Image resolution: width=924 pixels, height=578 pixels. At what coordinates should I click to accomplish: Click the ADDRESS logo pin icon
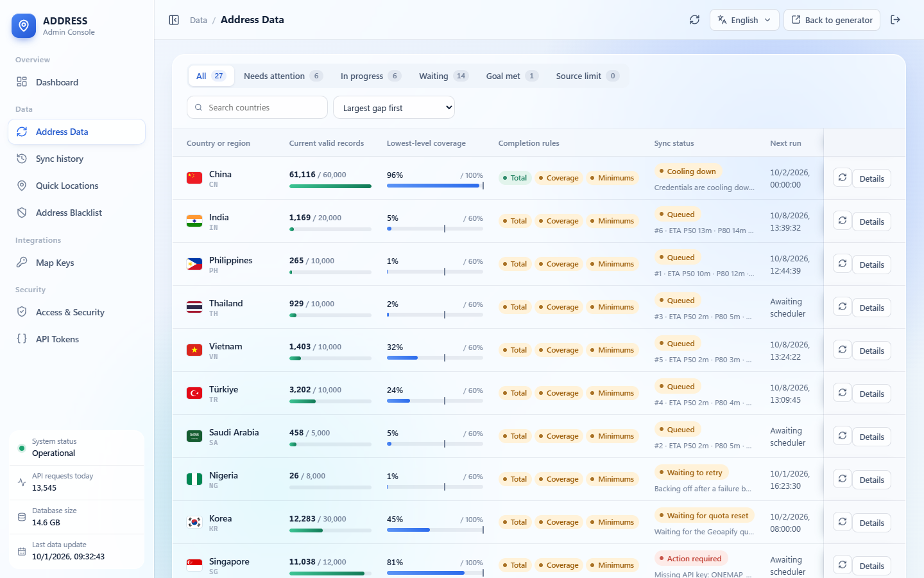pyautogui.click(x=24, y=26)
